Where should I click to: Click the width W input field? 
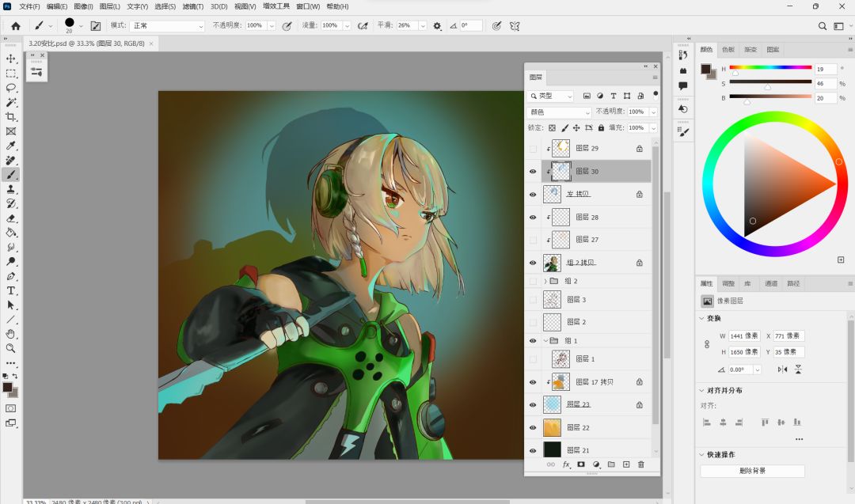point(744,335)
